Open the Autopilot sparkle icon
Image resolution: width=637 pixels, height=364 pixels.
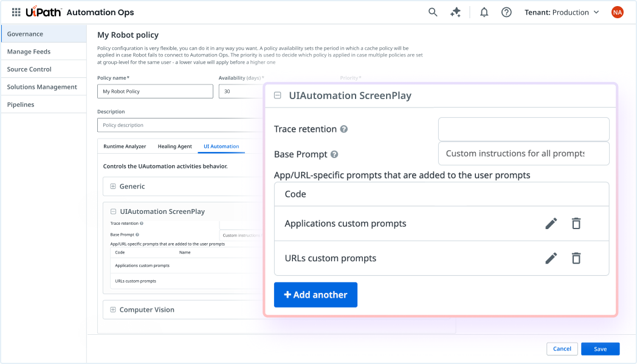point(455,12)
